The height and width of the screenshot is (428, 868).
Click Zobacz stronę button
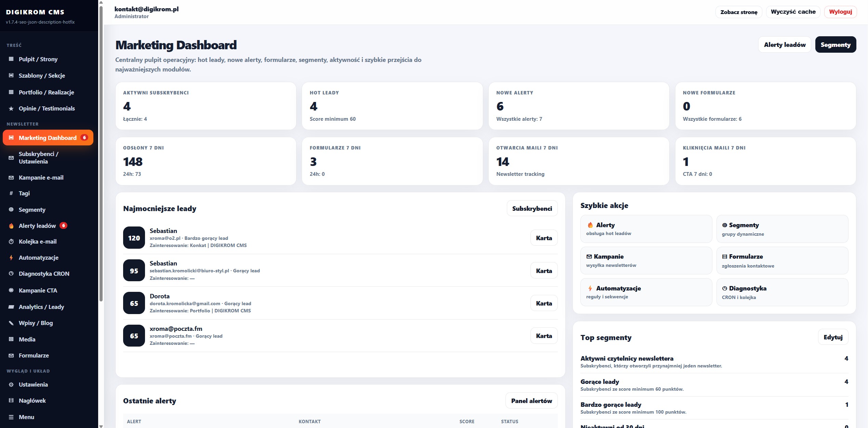click(739, 12)
